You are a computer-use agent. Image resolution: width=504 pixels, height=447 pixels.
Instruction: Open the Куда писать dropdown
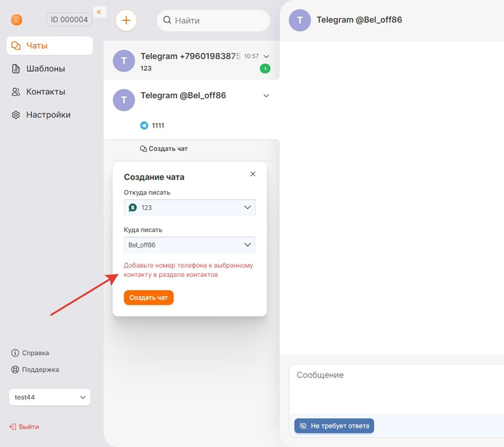click(190, 245)
